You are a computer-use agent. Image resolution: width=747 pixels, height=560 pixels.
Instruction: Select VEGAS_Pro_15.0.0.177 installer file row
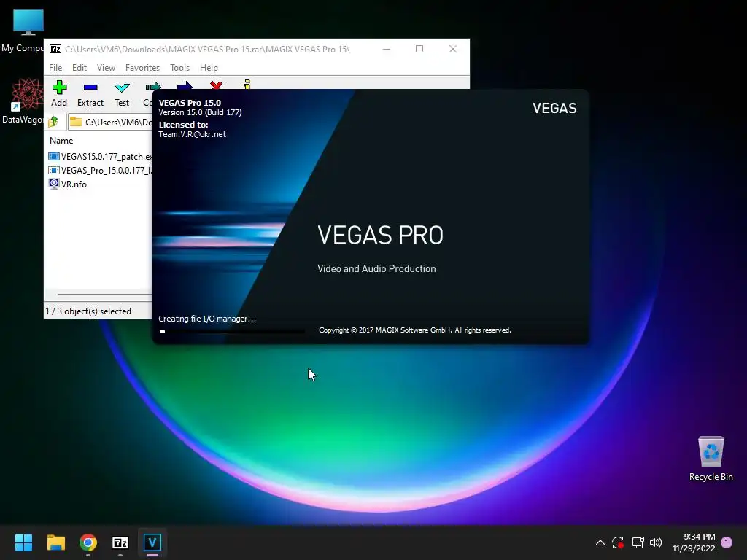pyautogui.click(x=99, y=170)
